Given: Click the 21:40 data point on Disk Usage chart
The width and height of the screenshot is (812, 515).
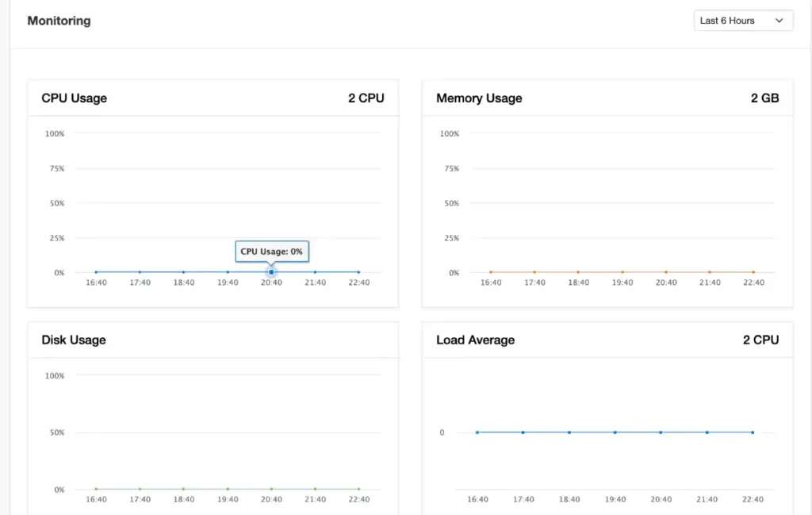Looking at the screenshot, I should (x=316, y=489).
